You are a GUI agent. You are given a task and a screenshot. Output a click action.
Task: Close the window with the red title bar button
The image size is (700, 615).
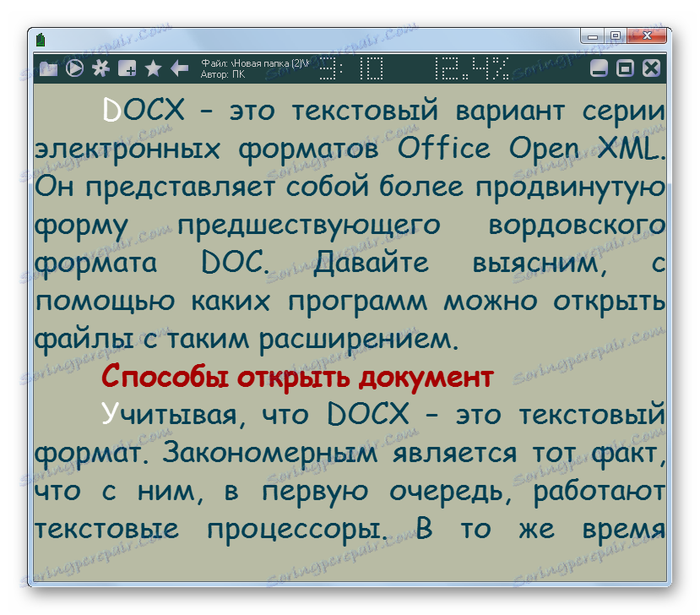[648, 36]
